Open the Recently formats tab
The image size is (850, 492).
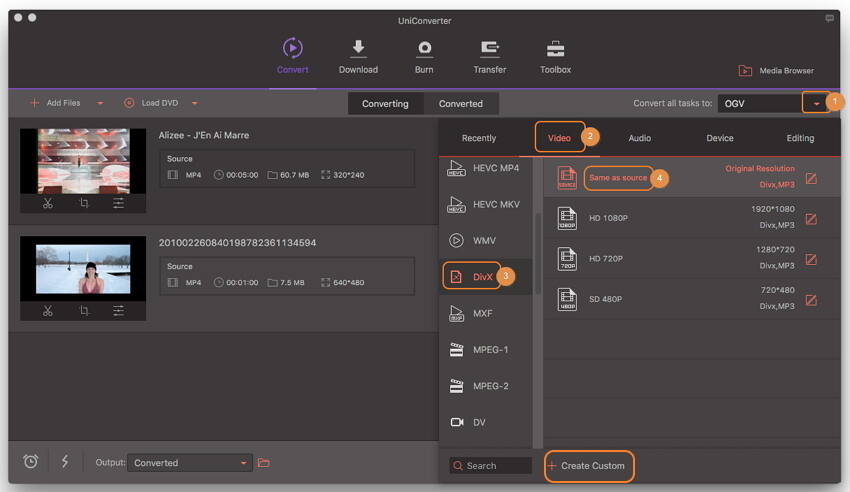click(479, 138)
